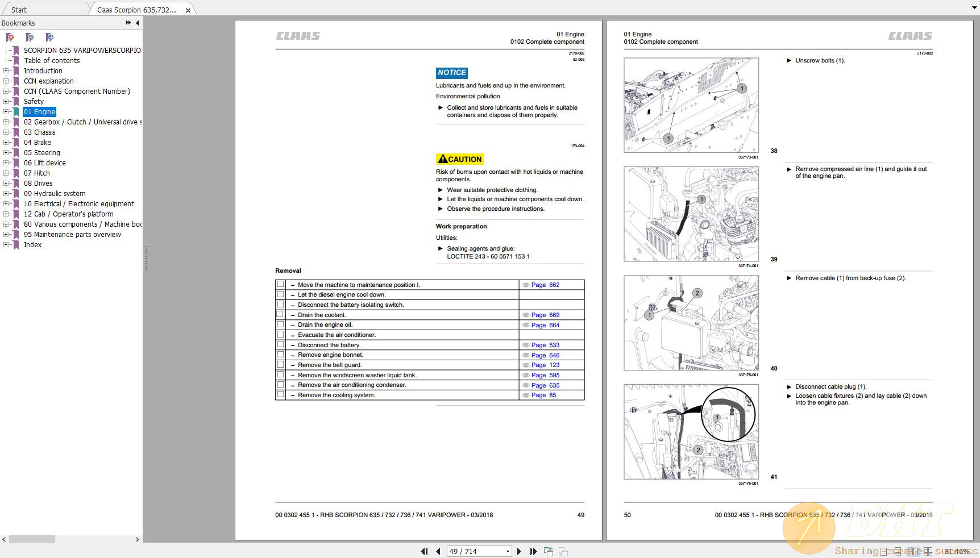This screenshot has width=980, height=558.
Task: Follow the Page 646 link
Action: click(545, 355)
